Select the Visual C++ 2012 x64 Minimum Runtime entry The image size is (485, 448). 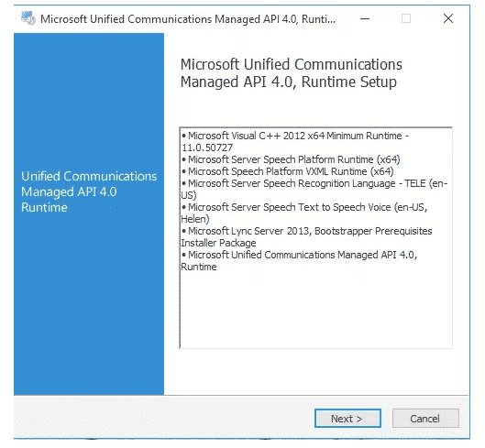(x=295, y=142)
